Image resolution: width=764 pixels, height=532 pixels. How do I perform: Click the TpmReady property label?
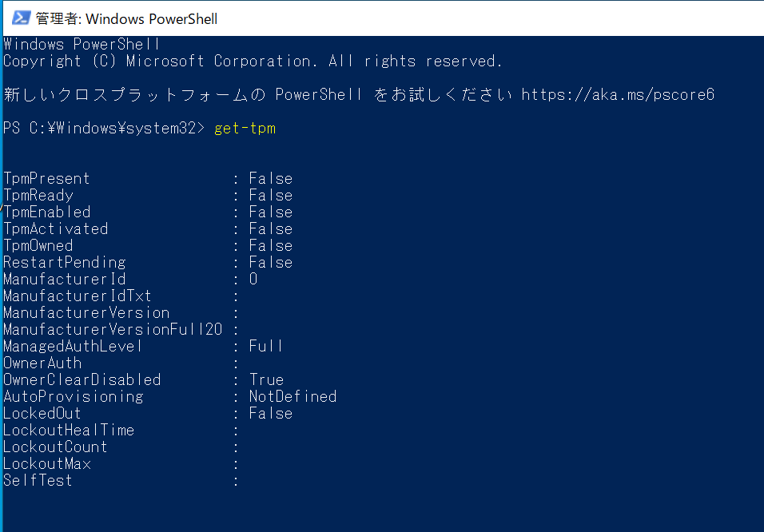click(x=38, y=196)
